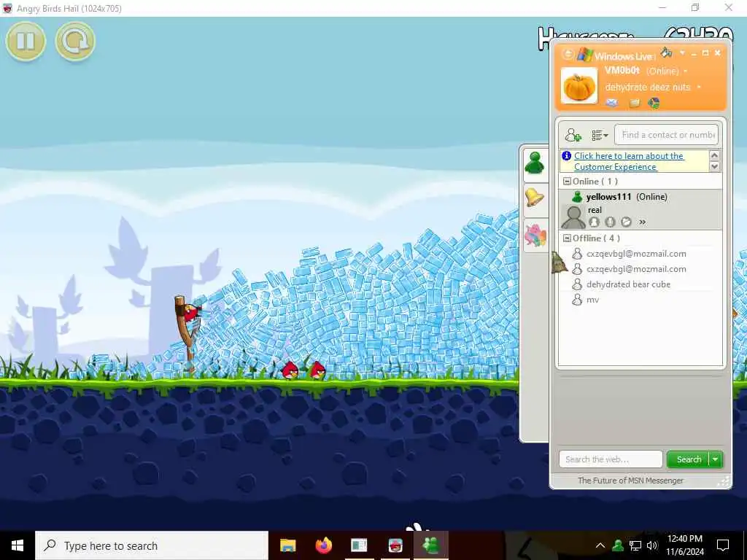The width and height of the screenshot is (747, 560).
Task: Click the green Search button
Action: (689, 459)
